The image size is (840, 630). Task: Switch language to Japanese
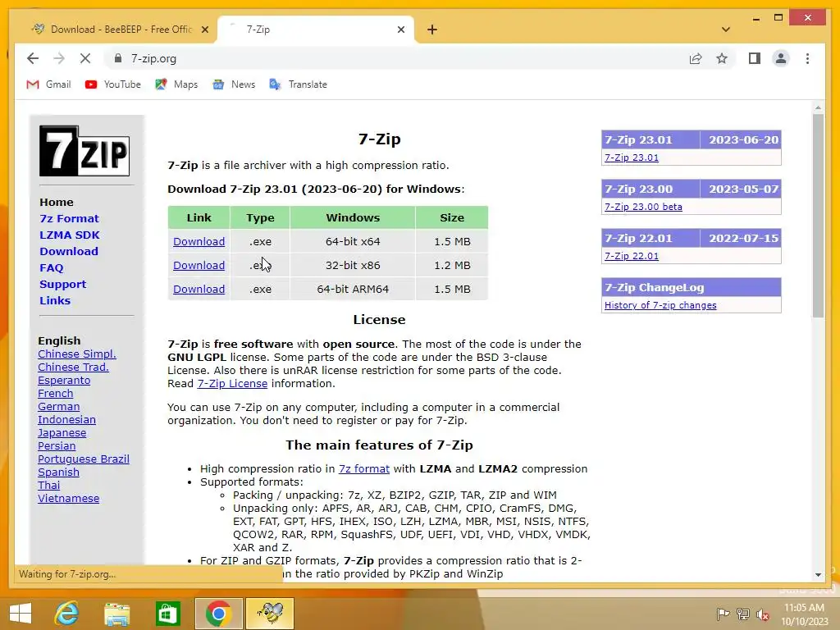pos(62,433)
